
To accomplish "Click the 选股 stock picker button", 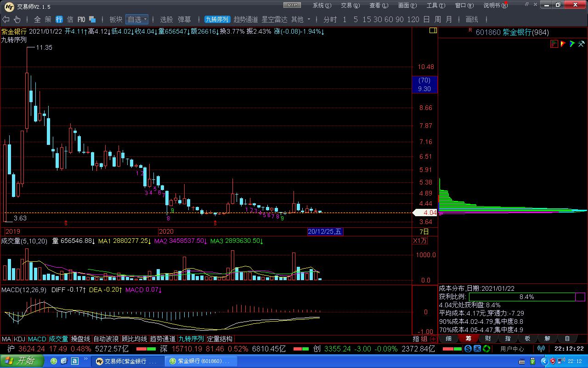I will (x=166, y=19).
